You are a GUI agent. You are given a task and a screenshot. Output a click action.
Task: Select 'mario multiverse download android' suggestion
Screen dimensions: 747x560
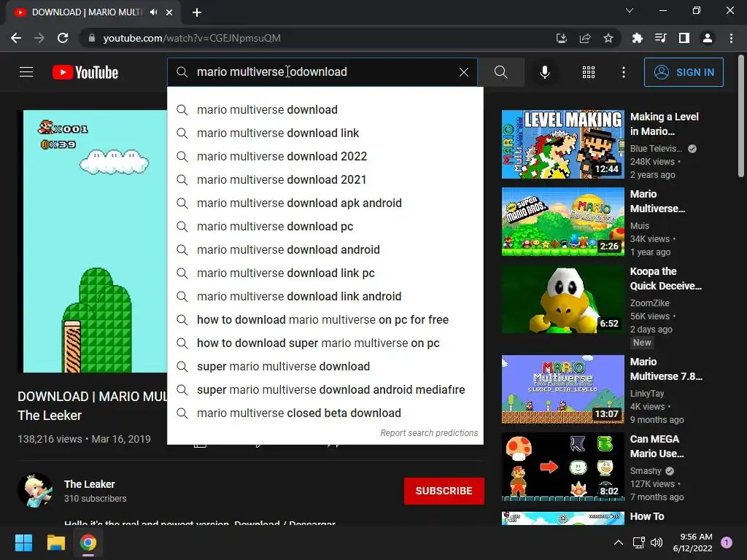[x=325, y=249]
